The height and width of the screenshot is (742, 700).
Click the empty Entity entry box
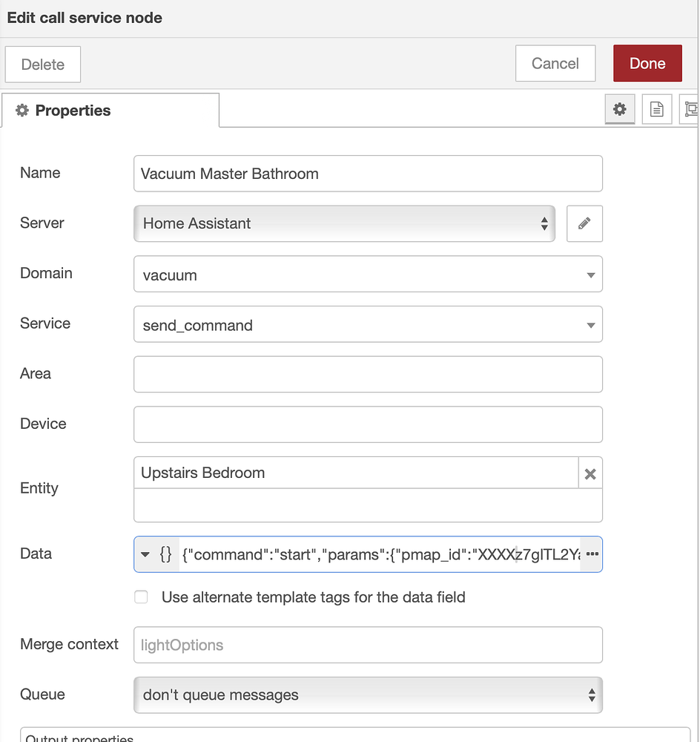(x=368, y=505)
